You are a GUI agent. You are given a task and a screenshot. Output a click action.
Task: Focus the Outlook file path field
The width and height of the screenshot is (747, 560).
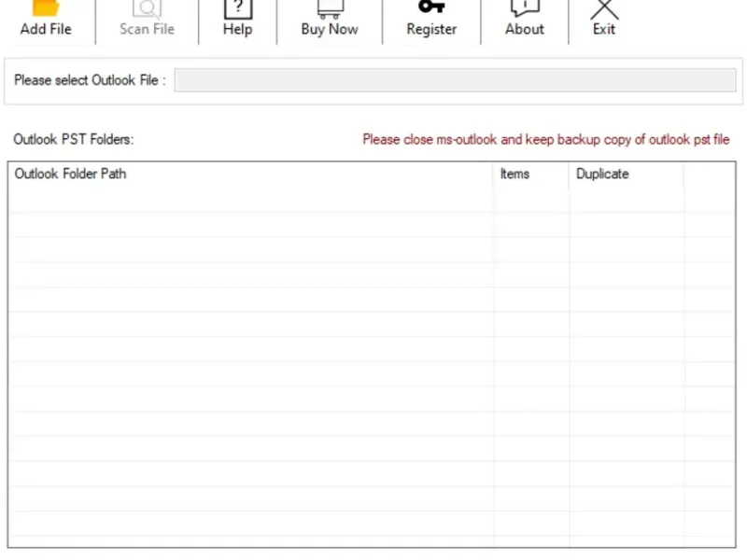(x=455, y=80)
